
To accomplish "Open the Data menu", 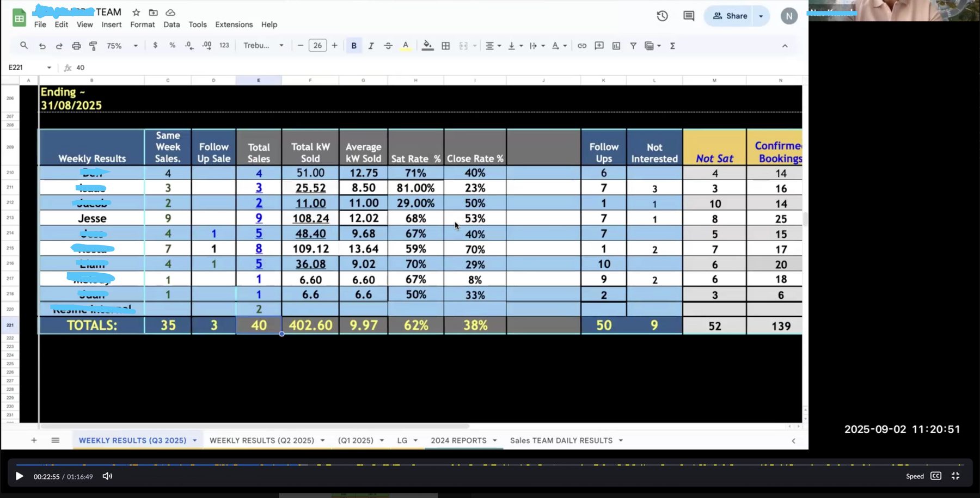I will click(171, 24).
